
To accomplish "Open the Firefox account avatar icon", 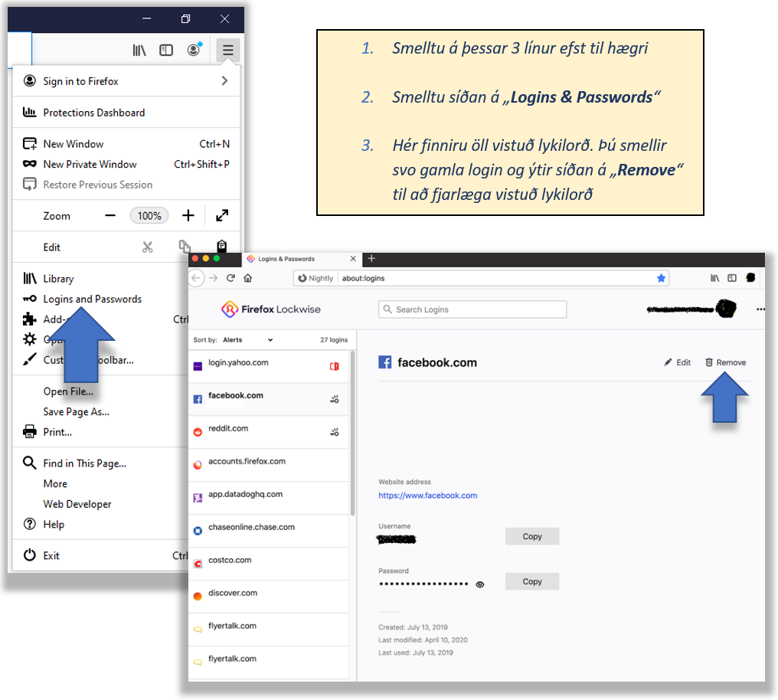I will [x=194, y=51].
